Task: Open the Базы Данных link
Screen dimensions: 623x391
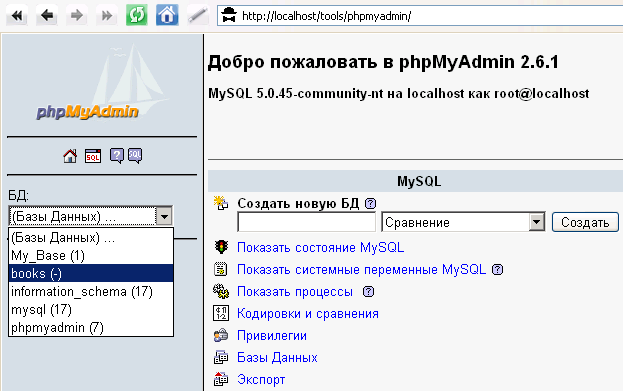Action: (x=277, y=358)
